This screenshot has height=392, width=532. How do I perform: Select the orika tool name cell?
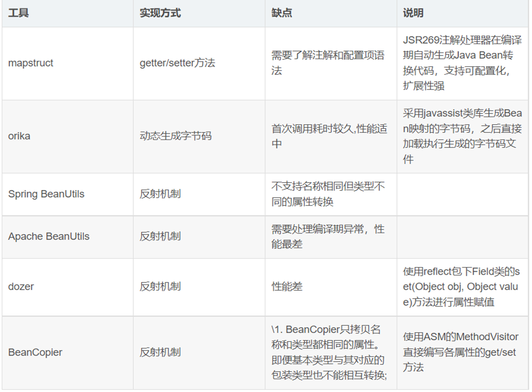[67, 136]
